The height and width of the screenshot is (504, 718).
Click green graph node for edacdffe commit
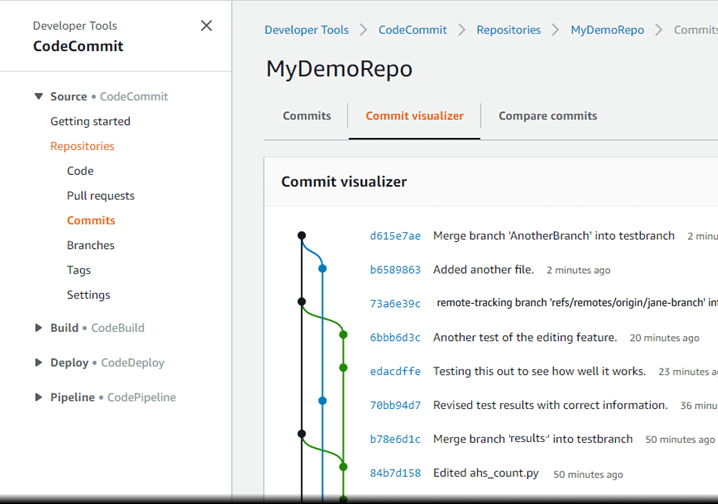[x=343, y=368]
